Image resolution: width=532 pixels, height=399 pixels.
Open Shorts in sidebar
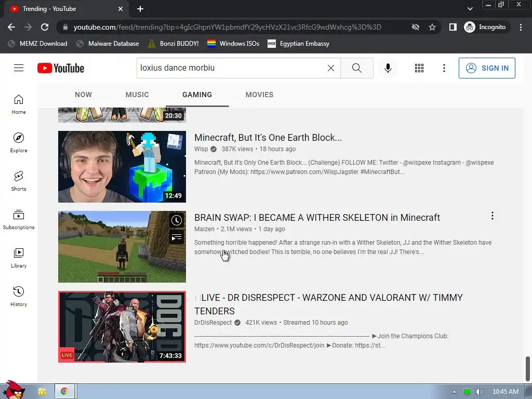[19, 181]
